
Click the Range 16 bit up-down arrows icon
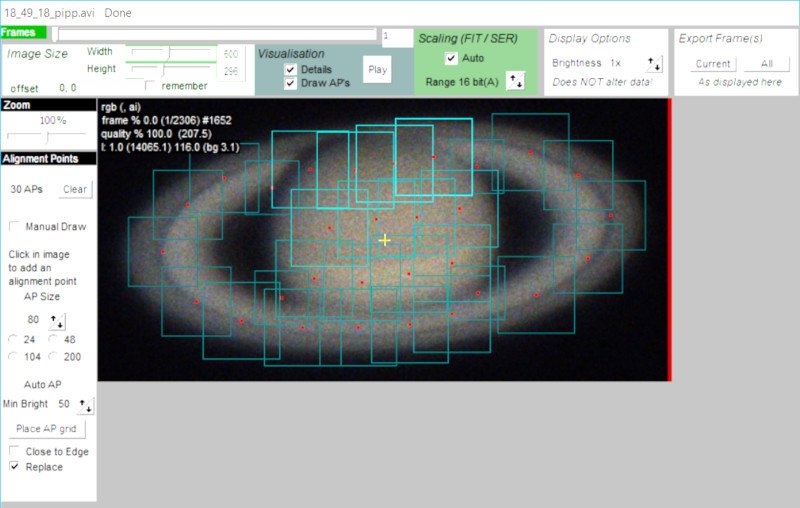tap(515, 81)
